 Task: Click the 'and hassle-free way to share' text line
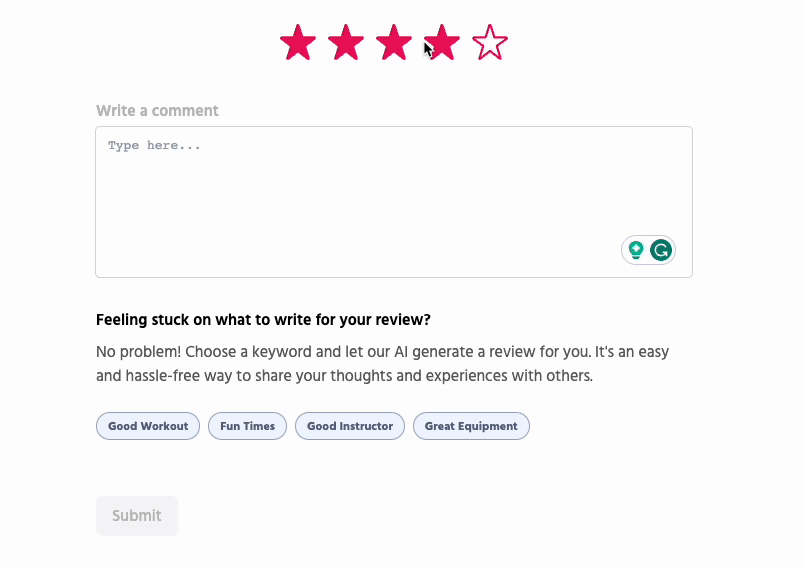click(x=344, y=377)
